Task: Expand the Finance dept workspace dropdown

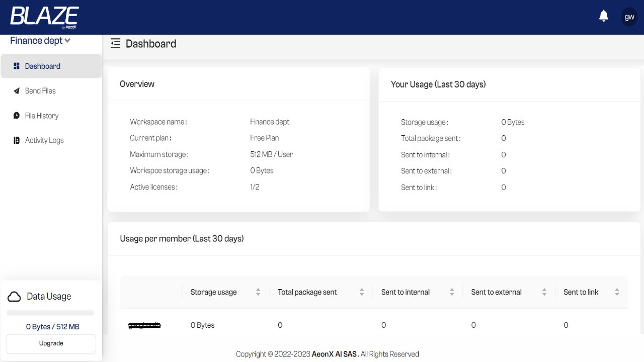Action: click(40, 41)
